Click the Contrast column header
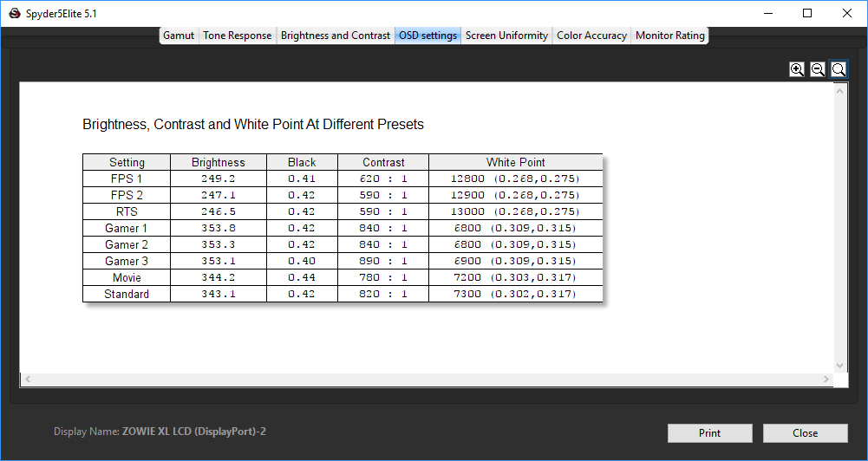Viewport: 868px width, 461px height. tap(383, 163)
